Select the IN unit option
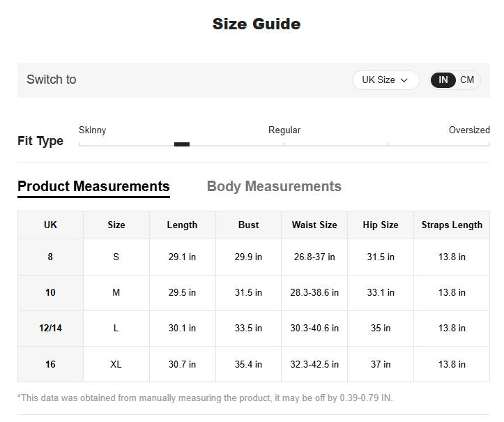 coord(443,80)
